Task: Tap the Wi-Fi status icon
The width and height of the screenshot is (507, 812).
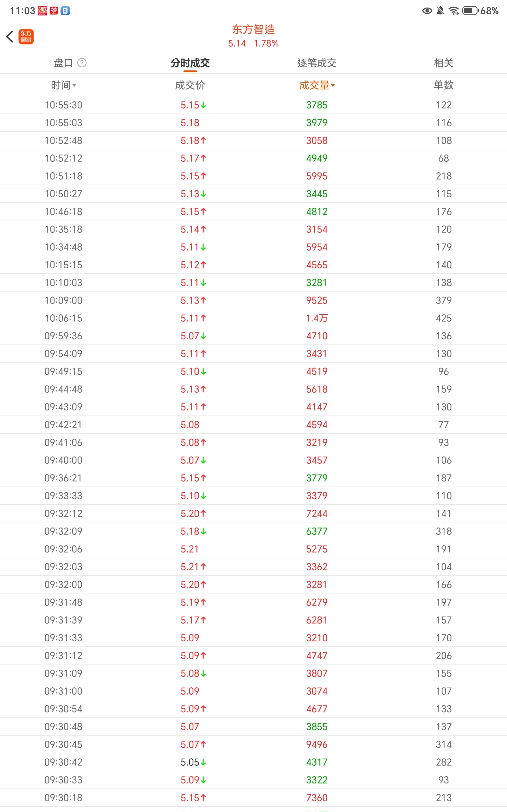Action: [x=454, y=11]
